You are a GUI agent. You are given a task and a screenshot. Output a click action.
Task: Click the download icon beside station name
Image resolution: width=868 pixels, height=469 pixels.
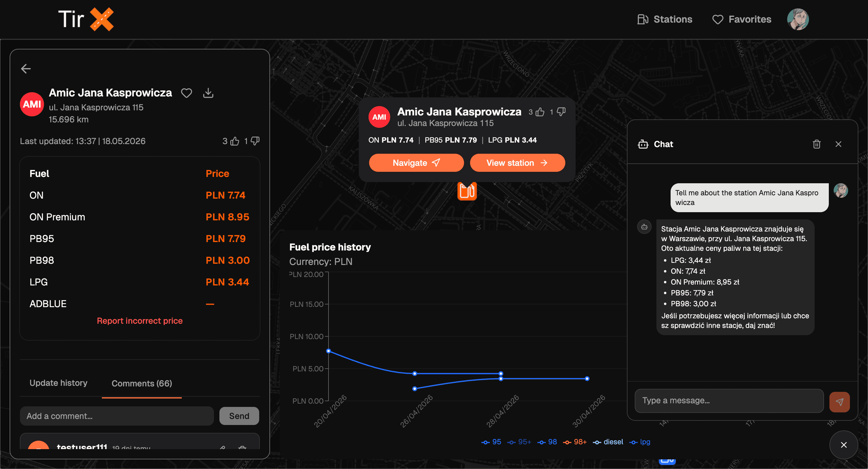coord(208,93)
